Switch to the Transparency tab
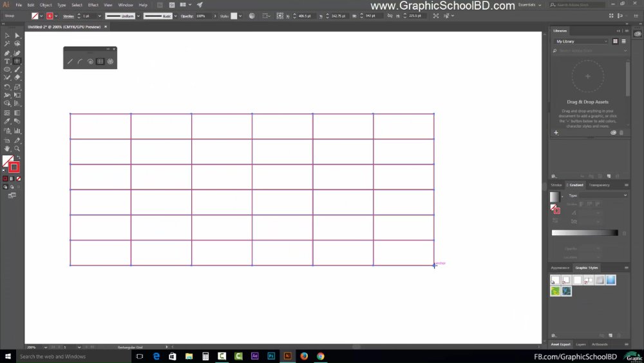The width and height of the screenshot is (644, 363). tap(599, 185)
